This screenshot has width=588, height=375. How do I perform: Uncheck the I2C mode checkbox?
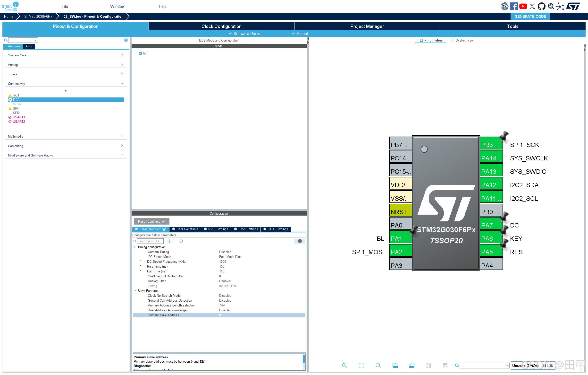pos(140,53)
